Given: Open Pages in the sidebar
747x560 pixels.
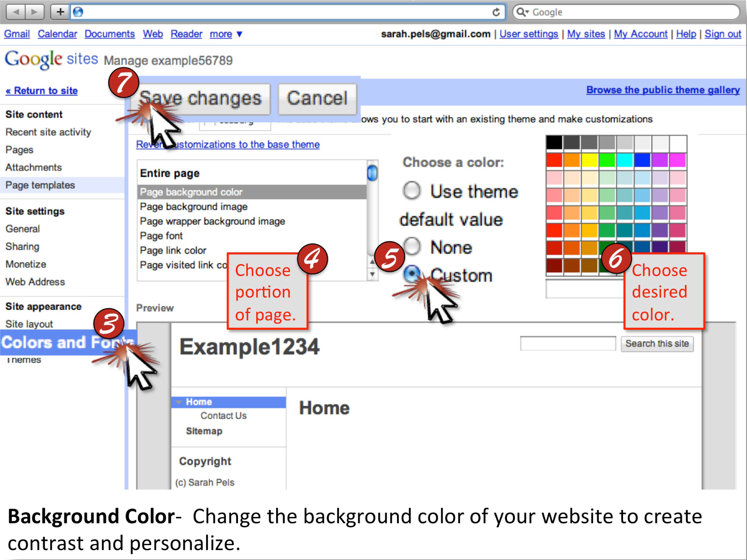Looking at the screenshot, I should point(19,150).
